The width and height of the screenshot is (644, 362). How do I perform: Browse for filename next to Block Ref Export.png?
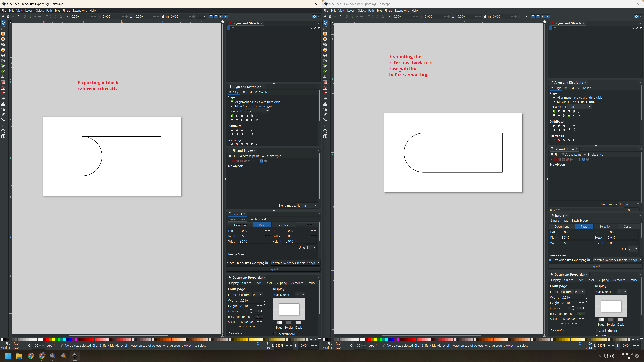click(x=266, y=263)
